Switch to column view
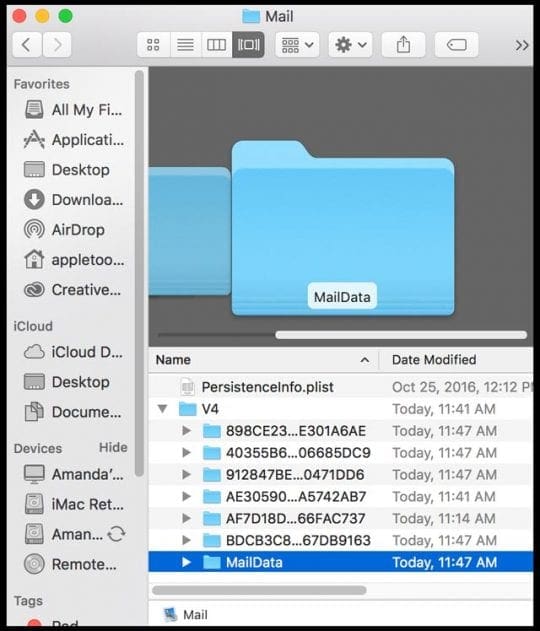Screen dimensions: 540x631 (216, 45)
